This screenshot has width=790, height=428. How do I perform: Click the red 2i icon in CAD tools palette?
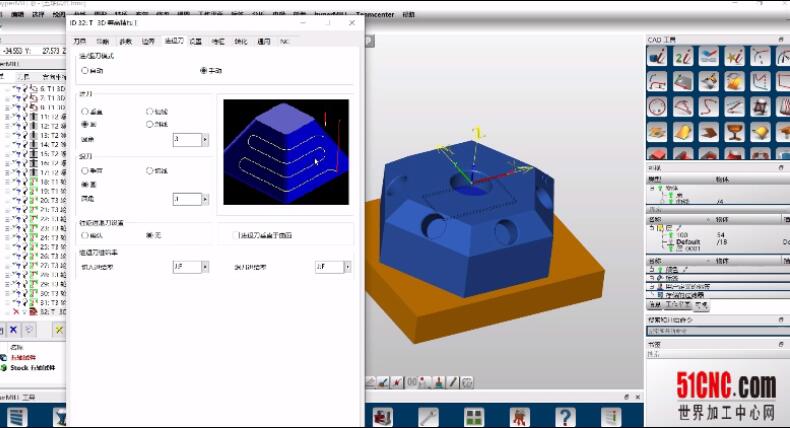click(682, 57)
